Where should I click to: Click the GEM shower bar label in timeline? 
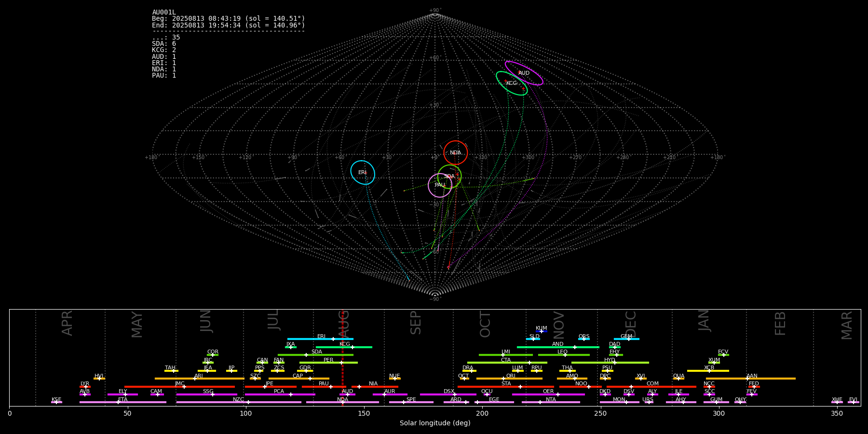click(x=626, y=337)
